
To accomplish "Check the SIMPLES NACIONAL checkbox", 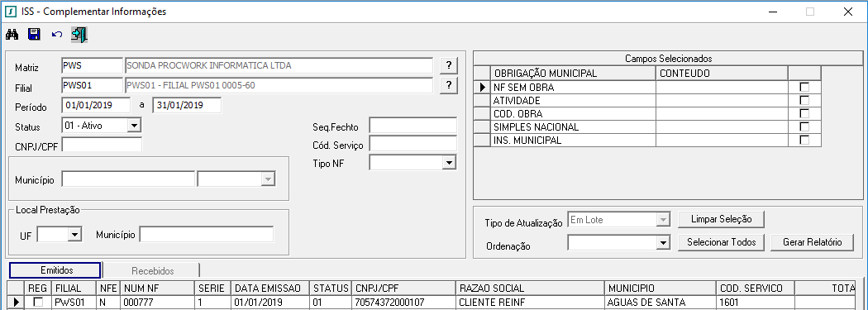I will (804, 126).
